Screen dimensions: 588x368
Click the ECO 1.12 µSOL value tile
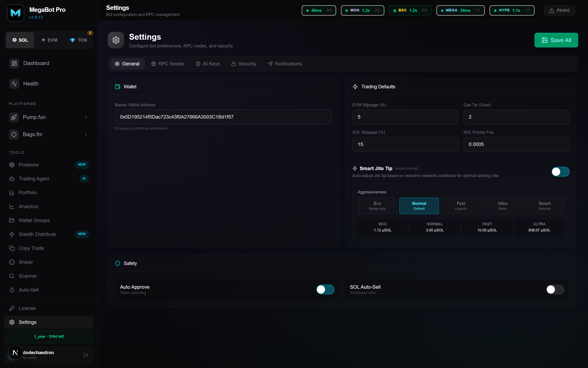(x=382, y=227)
